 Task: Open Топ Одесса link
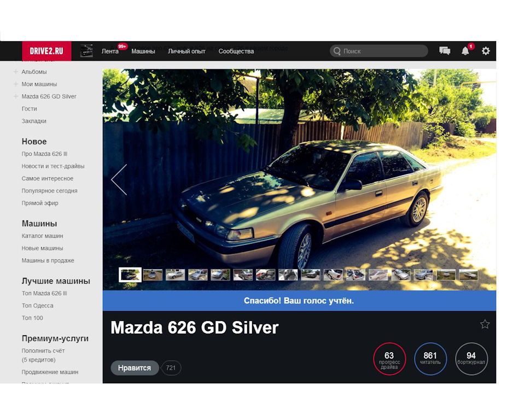point(38,306)
